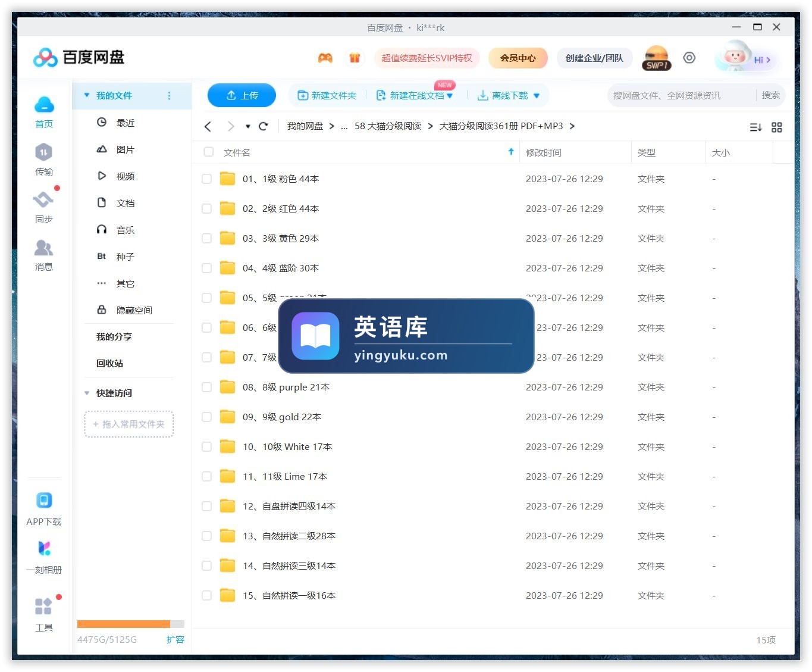The width and height of the screenshot is (812, 672).
Task: Check the box for 02、2级 红色 44本
Action: [x=206, y=208]
